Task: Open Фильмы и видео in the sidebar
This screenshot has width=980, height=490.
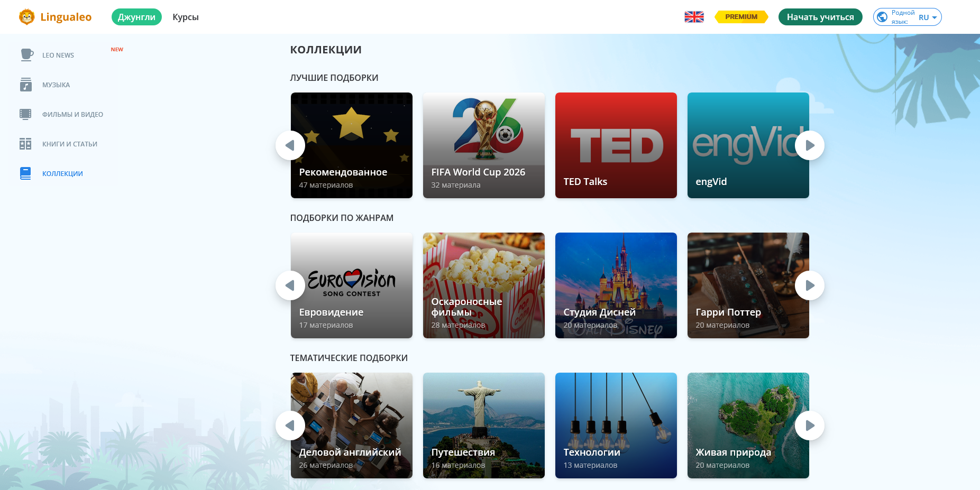Action: point(72,114)
